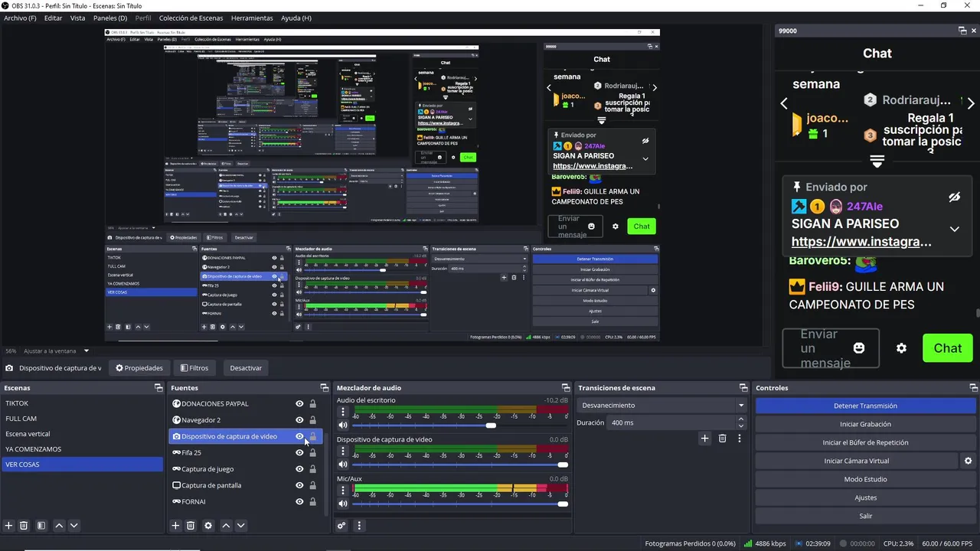Remove selected source with trash icon
The width and height of the screenshot is (980, 551).
191,526
